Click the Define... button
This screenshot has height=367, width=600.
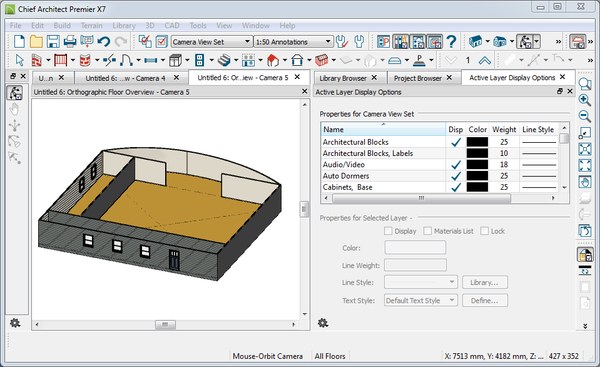coord(484,300)
